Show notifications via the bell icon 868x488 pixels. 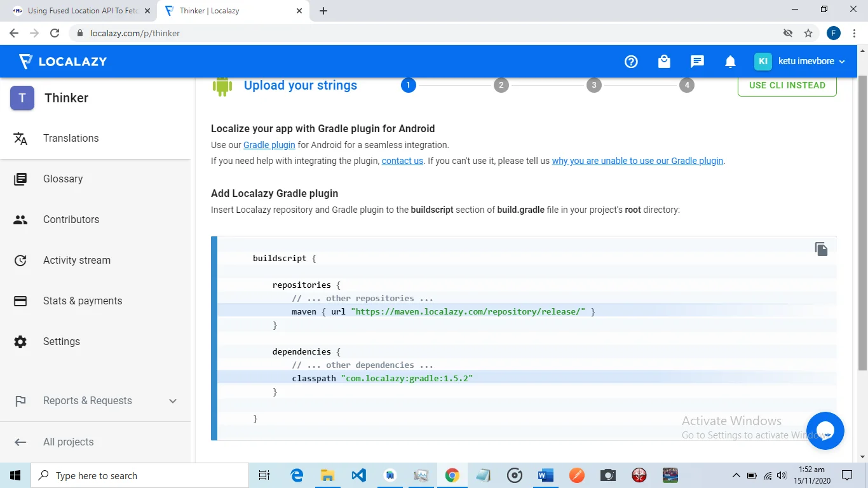click(730, 62)
